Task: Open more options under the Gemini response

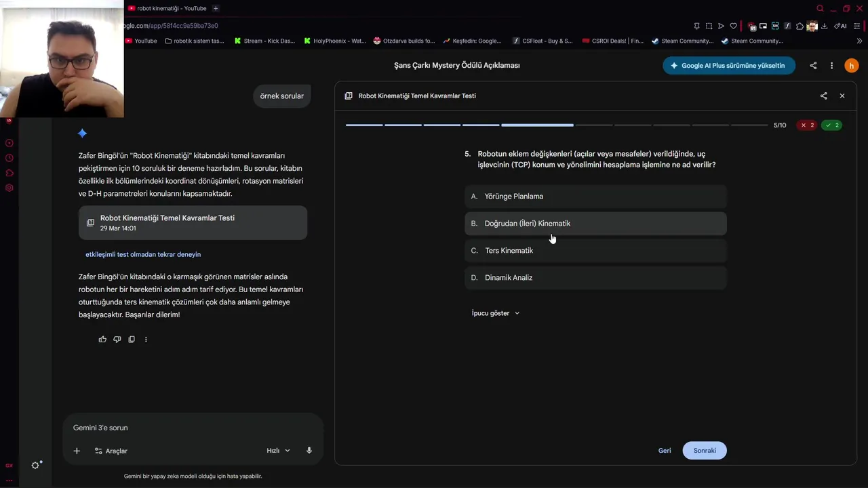Action: (146, 340)
